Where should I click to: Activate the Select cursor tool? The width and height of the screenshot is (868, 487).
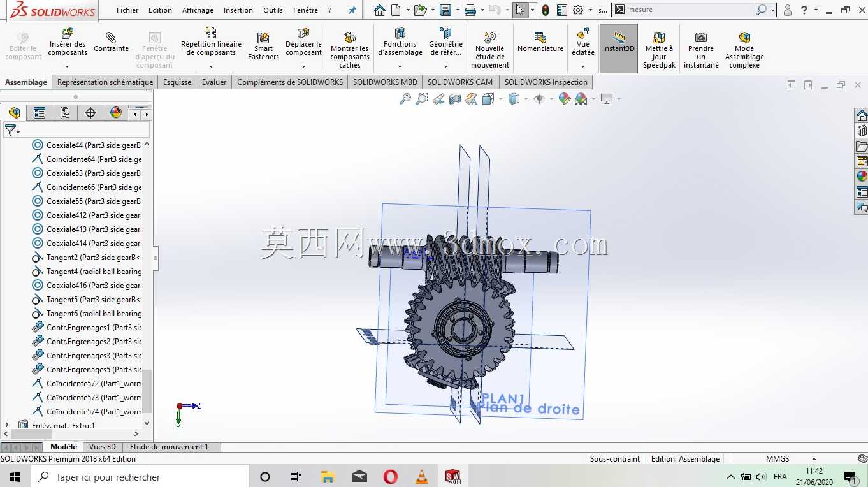point(519,10)
